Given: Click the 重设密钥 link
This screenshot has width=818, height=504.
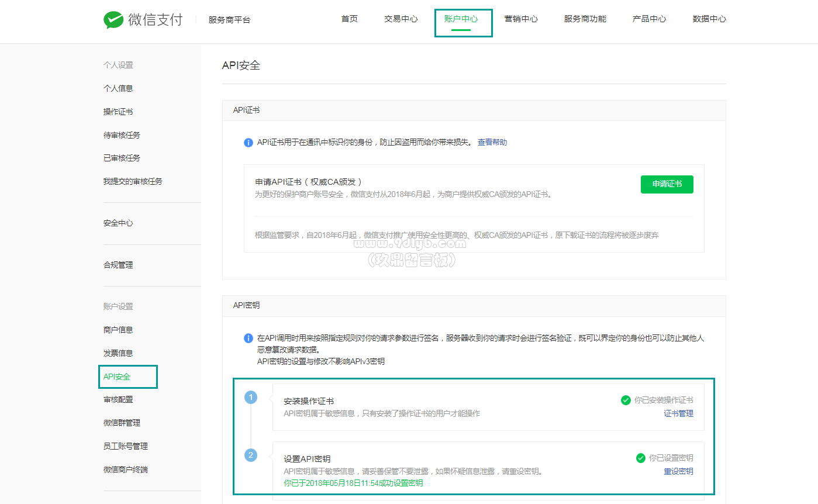Looking at the screenshot, I should click(x=678, y=472).
